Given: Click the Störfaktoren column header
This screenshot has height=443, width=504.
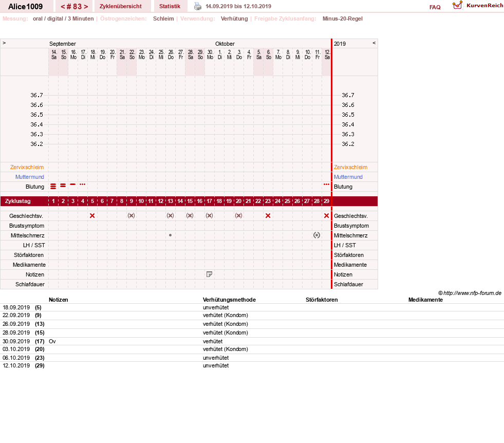Looking at the screenshot, I should pyautogui.click(x=322, y=300).
